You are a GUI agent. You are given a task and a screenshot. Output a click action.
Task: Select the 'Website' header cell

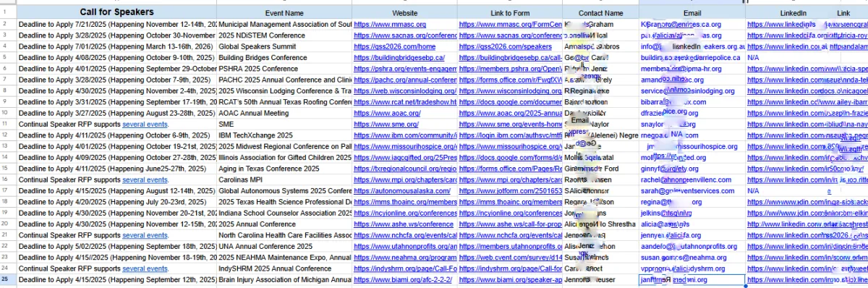404,12
